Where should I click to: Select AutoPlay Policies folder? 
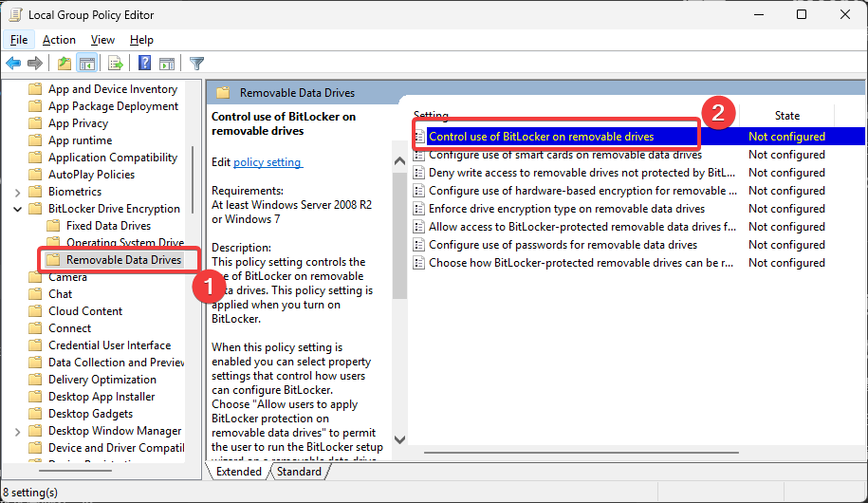tap(91, 175)
